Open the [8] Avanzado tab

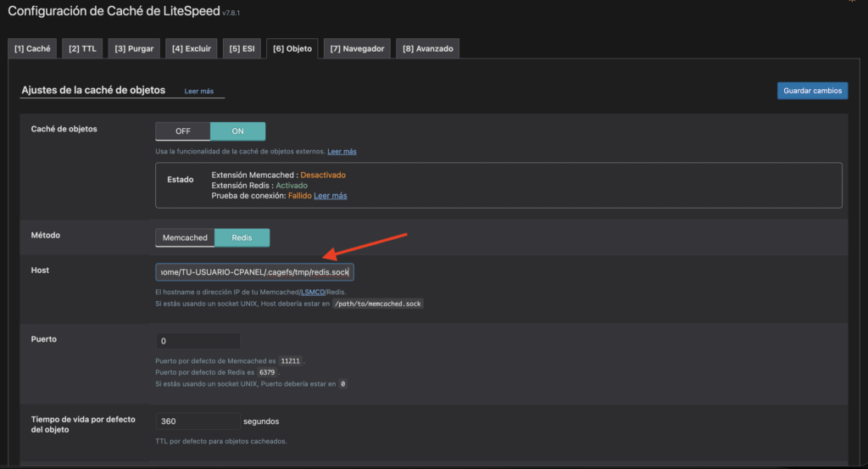(x=427, y=49)
